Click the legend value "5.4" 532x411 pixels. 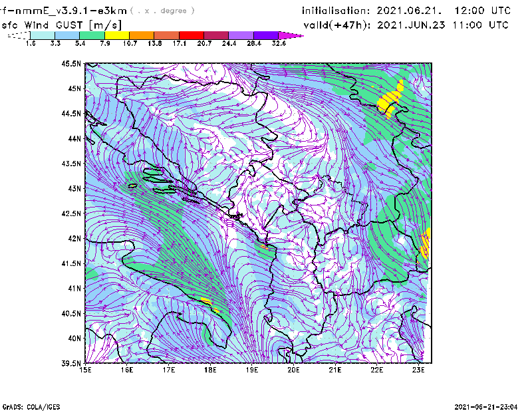point(80,43)
